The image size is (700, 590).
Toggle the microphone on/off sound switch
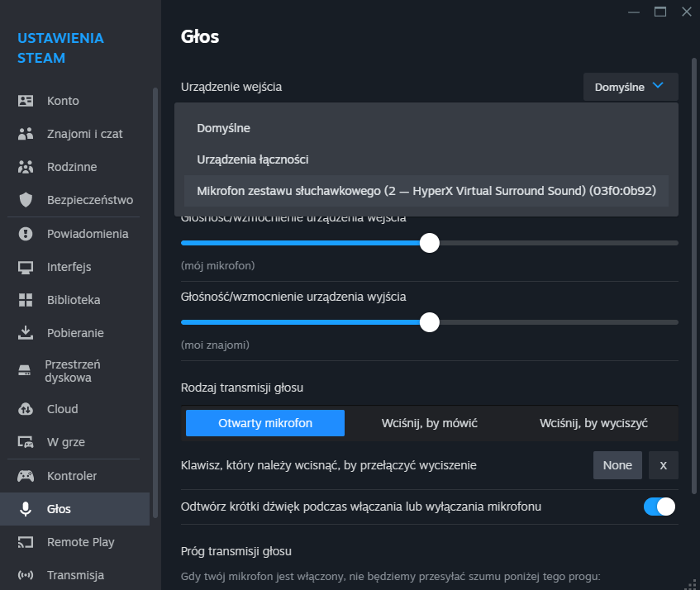click(x=660, y=507)
